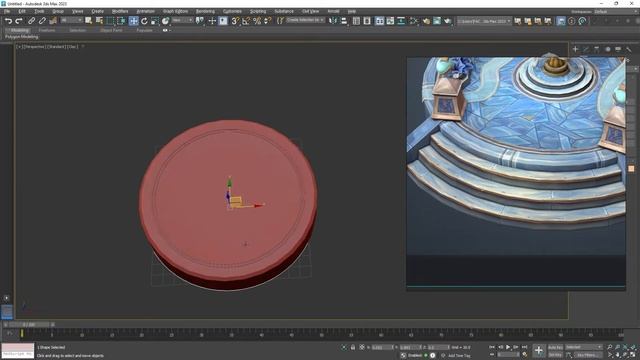Click the large Set Keys plus button
This screenshot has height=360, width=640.
(x=539, y=350)
